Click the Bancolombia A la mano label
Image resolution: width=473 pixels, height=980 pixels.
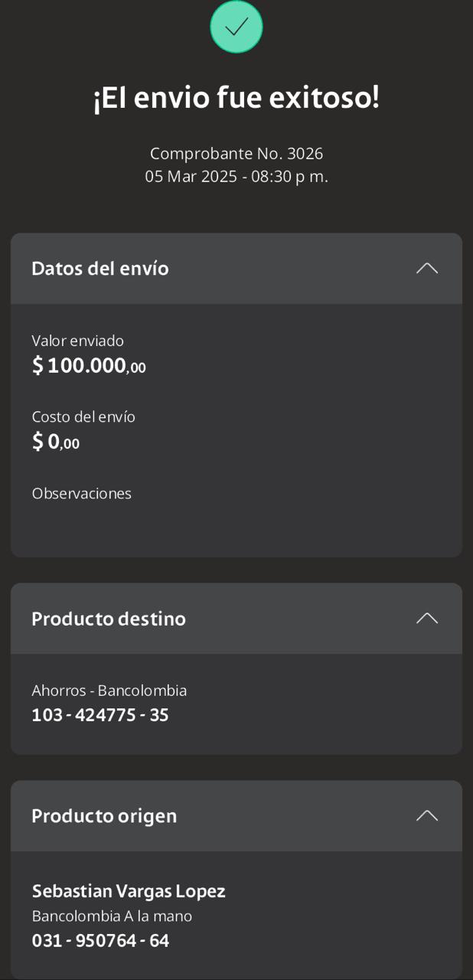(112, 916)
